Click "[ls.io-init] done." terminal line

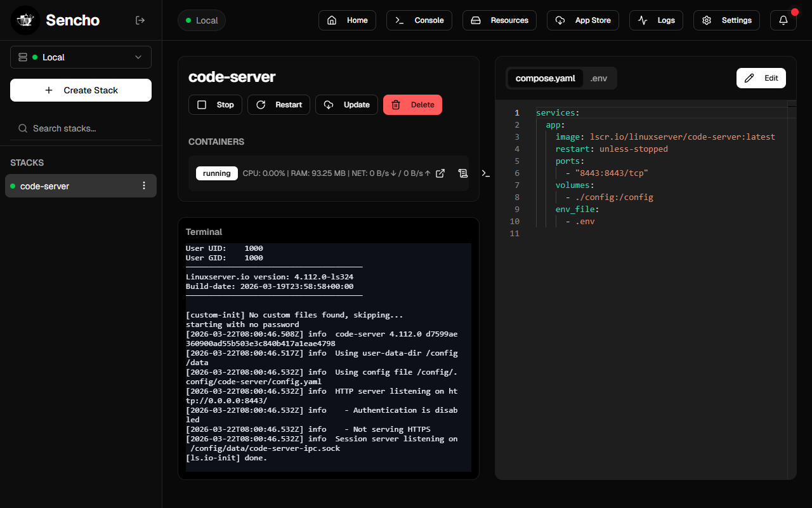(x=226, y=458)
